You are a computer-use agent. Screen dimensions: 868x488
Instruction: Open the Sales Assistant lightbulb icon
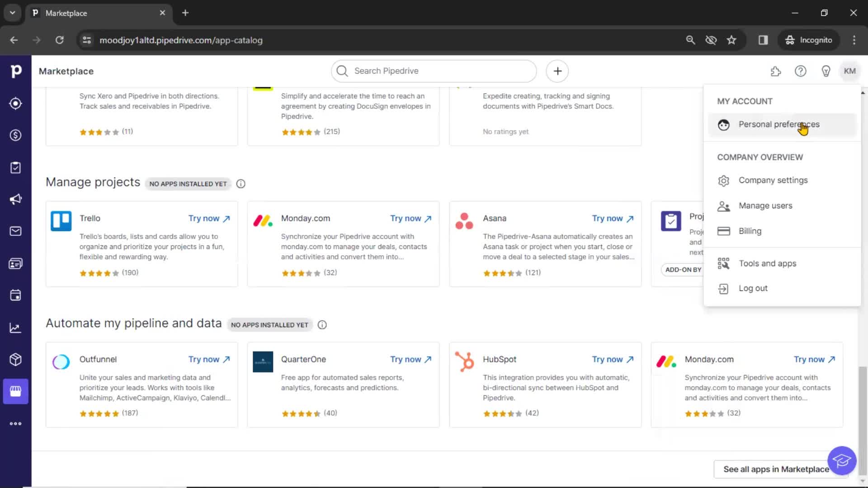(x=826, y=71)
